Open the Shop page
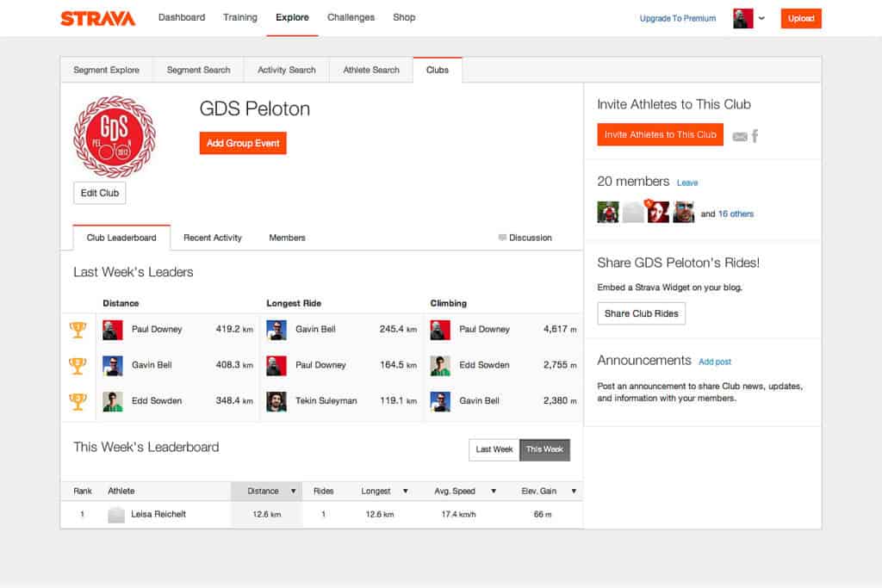882x588 pixels. [404, 17]
